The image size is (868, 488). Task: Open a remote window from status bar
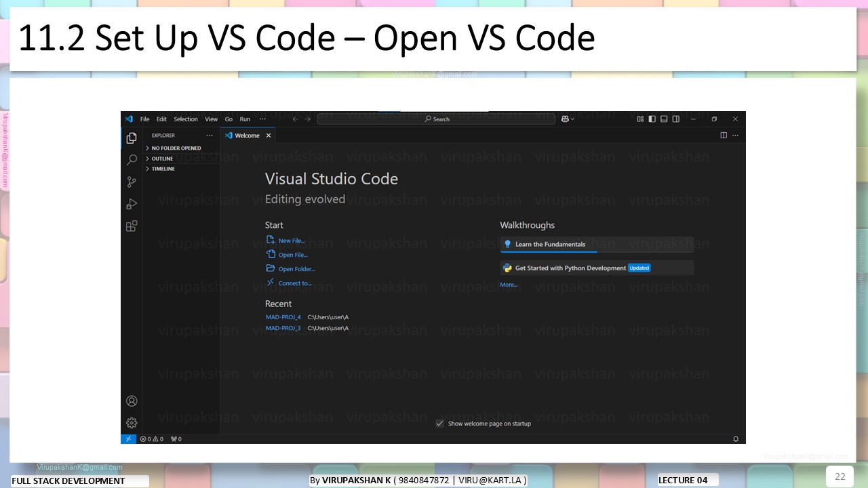tap(129, 439)
